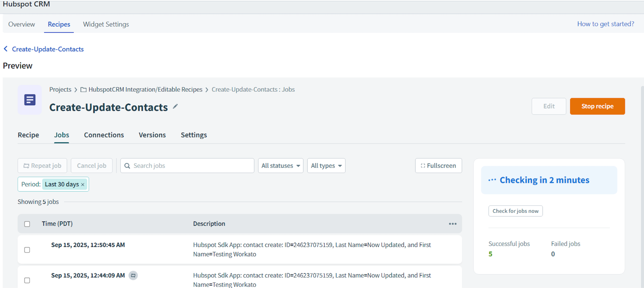644x288 pixels.
Task: Open the Connections tab
Action: pyautogui.click(x=104, y=135)
